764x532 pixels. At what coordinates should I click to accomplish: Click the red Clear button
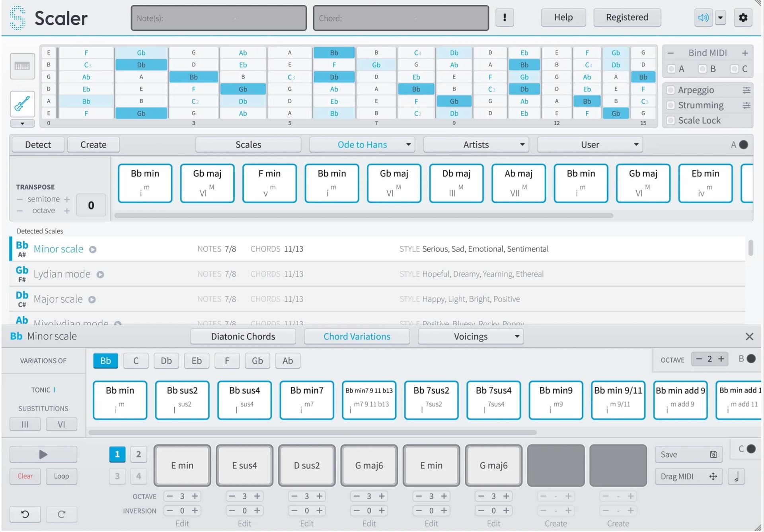tap(25, 476)
